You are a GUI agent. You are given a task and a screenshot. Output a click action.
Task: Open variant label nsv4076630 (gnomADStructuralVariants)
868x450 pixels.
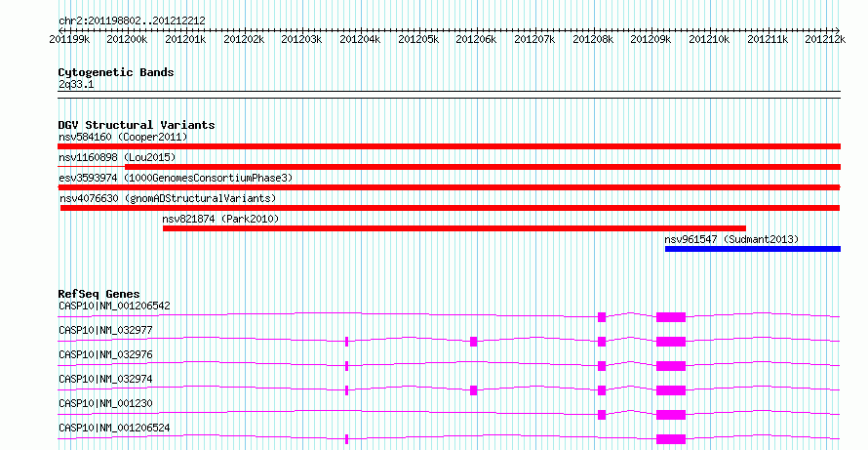(169, 198)
